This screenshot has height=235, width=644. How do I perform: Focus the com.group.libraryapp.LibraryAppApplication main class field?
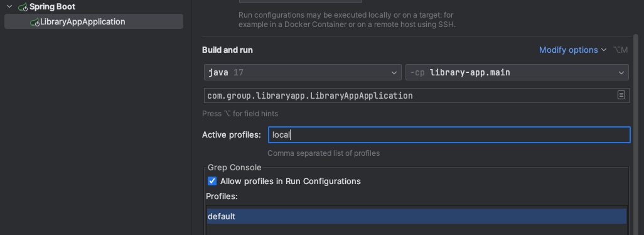pyautogui.click(x=416, y=96)
